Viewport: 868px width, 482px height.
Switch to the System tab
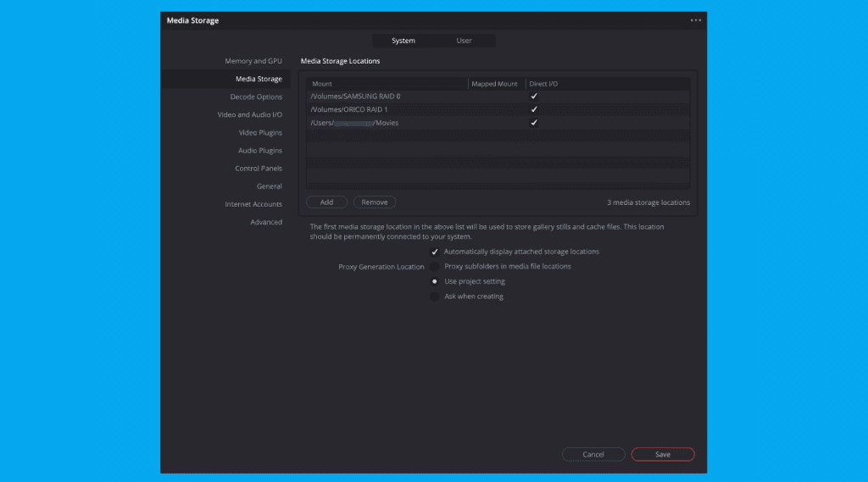point(403,41)
